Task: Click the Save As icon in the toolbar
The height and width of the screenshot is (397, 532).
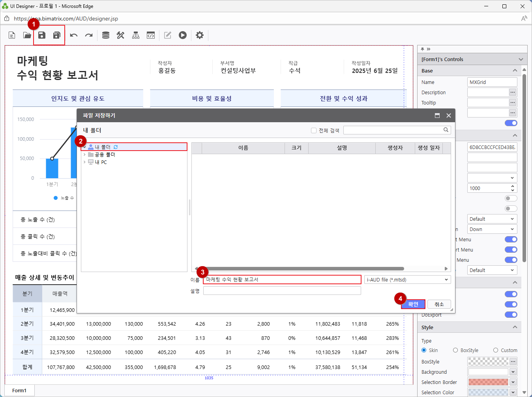Action: (57, 35)
